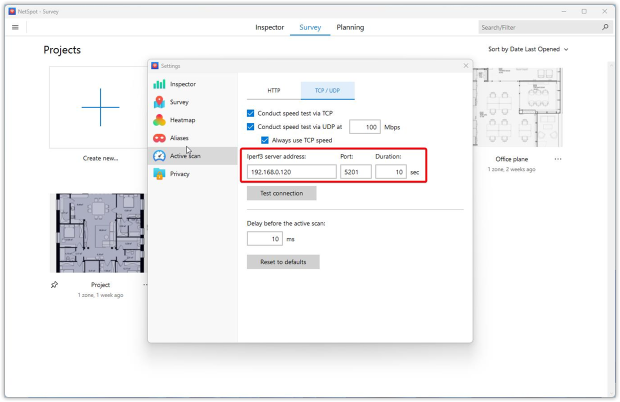Open the HTTP tab in Settings
The width and height of the screenshot is (620, 402).
coord(274,91)
